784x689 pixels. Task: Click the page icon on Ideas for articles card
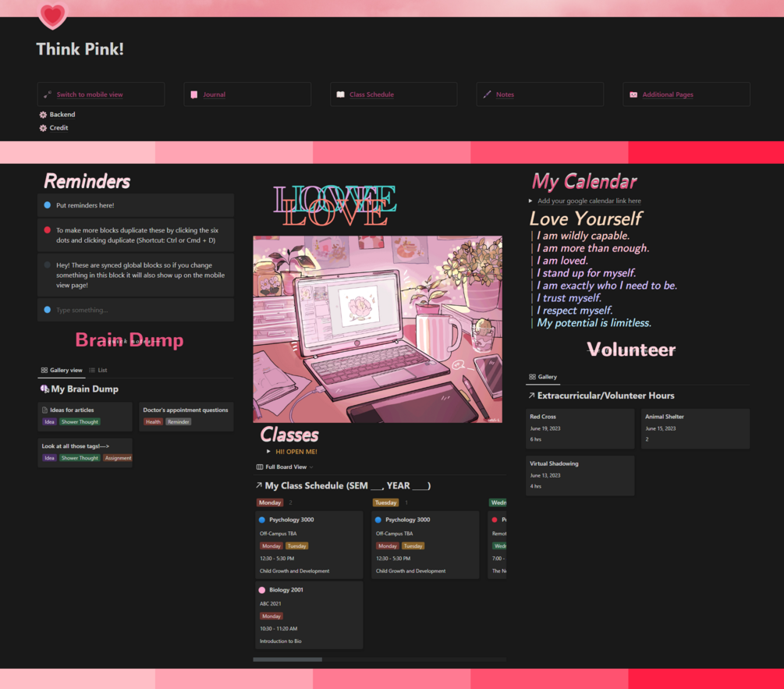(45, 410)
